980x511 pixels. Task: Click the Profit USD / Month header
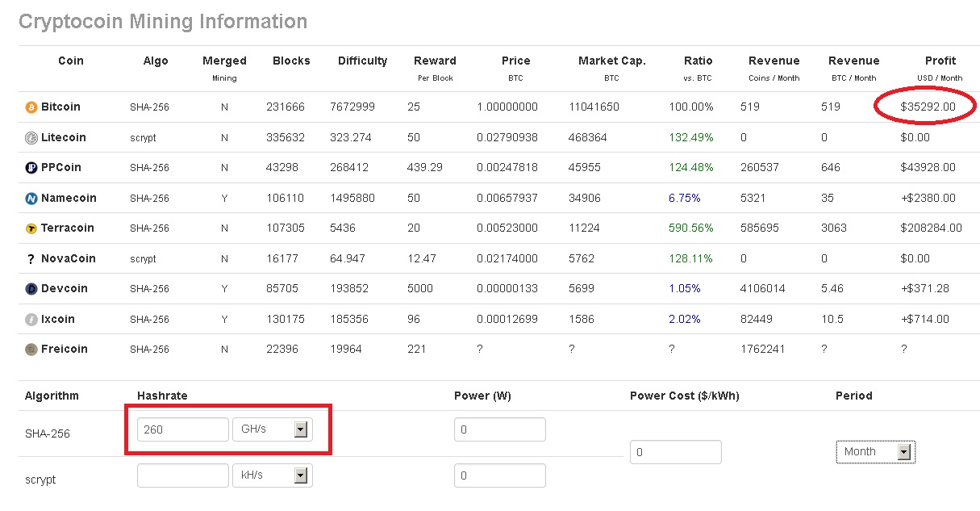940,68
